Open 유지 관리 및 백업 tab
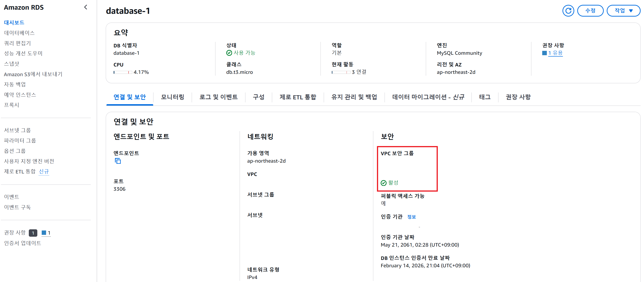 tap(354, 97)
